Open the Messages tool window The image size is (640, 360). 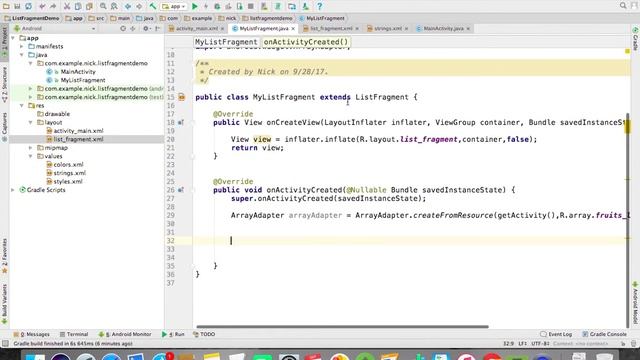tap(32, 334)
